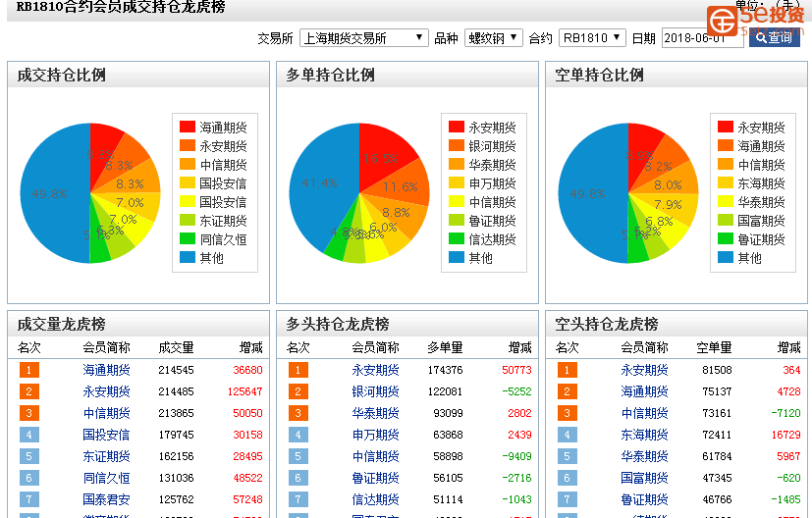The width and height of the screenshot is (812, 518).
Task: Open the 合约 RB1810 contract dropdown
Action: 592,38
